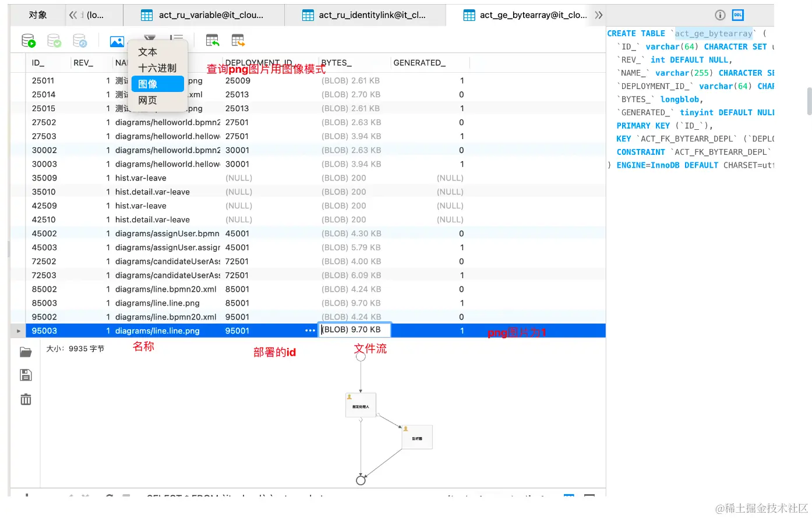Click the ellipsis button in row 95003

tap(310, 331)
